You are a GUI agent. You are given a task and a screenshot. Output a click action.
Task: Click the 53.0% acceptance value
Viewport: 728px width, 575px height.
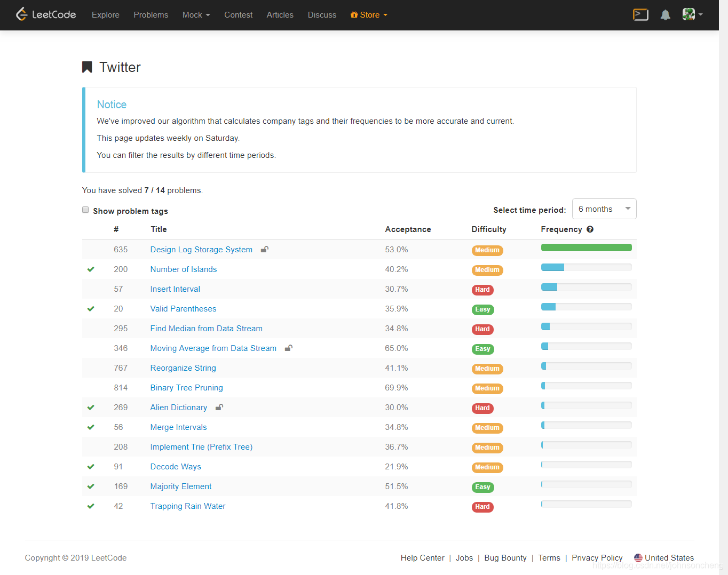pos(397,250)
